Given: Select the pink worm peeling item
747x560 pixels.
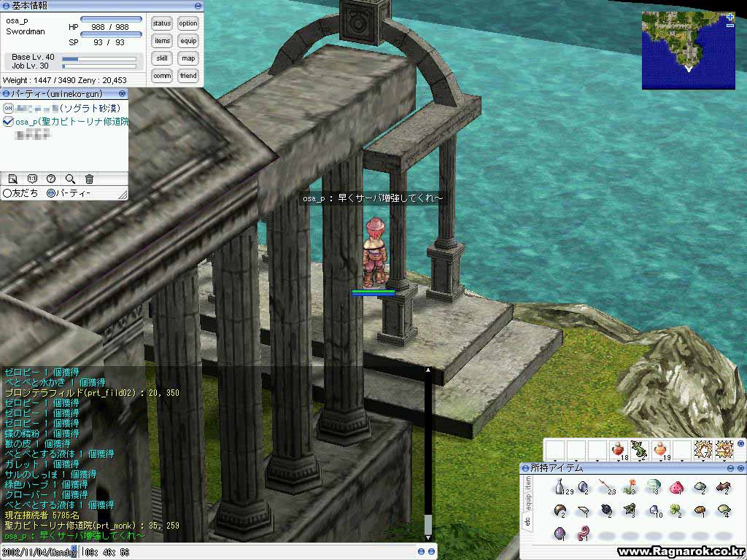Looking at the screenshot, I should 584,533.
